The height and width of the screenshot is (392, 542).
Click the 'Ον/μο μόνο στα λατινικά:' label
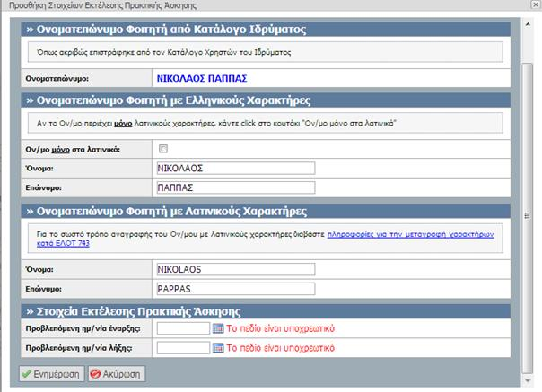click(x=73, y=150)
